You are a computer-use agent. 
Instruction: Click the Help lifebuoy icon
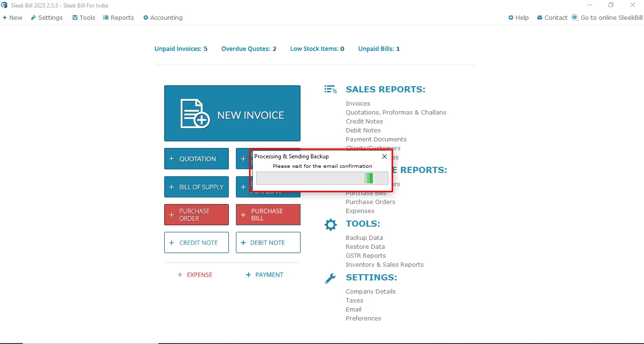511,18
